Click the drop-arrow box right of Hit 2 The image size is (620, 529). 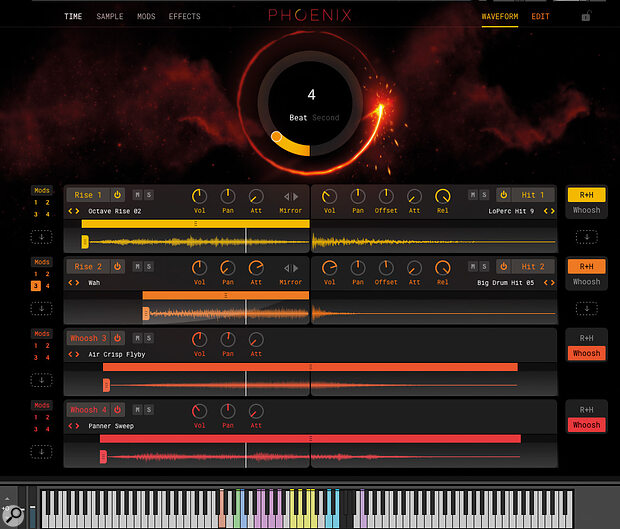pyautogui.click(x=586, y=308)
